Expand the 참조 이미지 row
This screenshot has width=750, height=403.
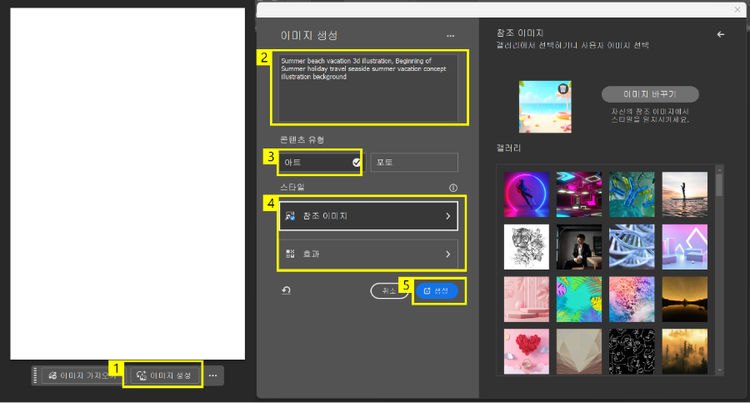(x=368, y=216)
